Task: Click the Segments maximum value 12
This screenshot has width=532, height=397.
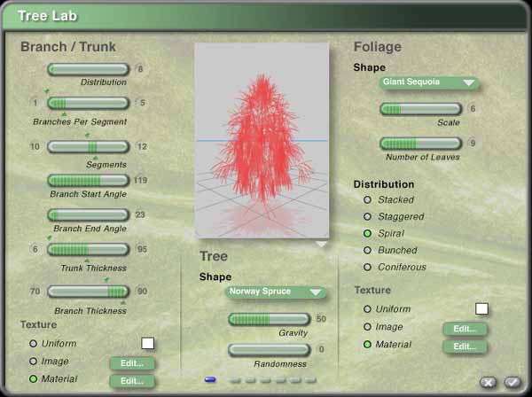Action: (142, 146)
